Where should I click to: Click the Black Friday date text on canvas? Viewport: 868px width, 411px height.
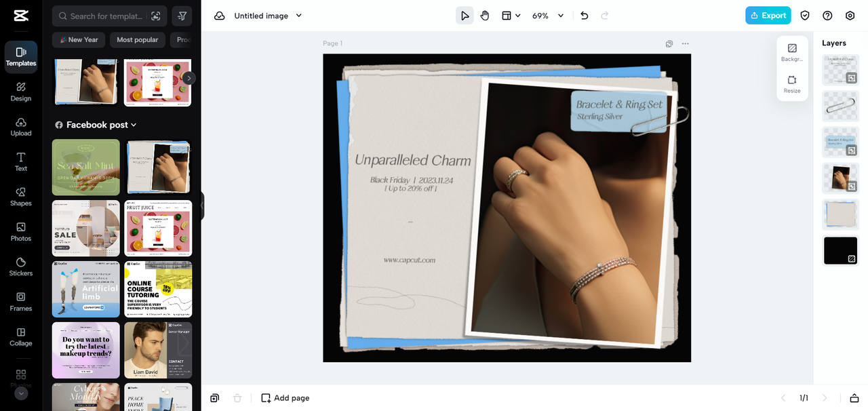point(411,180)
